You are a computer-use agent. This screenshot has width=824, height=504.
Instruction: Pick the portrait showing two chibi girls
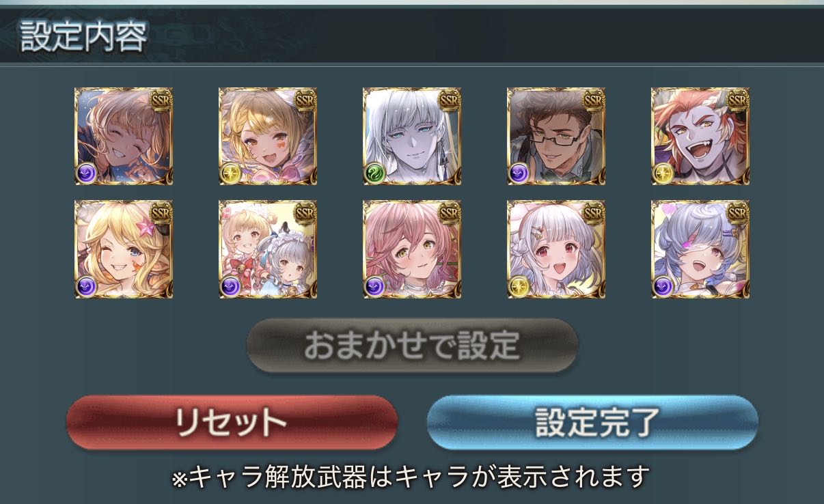(268, 249)
